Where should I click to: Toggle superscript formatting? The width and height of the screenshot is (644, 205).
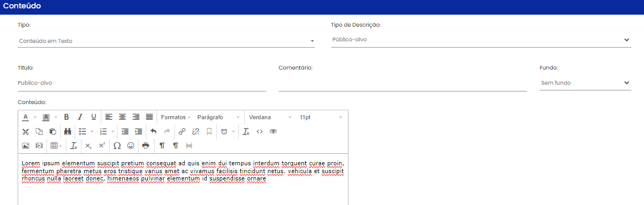click(102, 145)
